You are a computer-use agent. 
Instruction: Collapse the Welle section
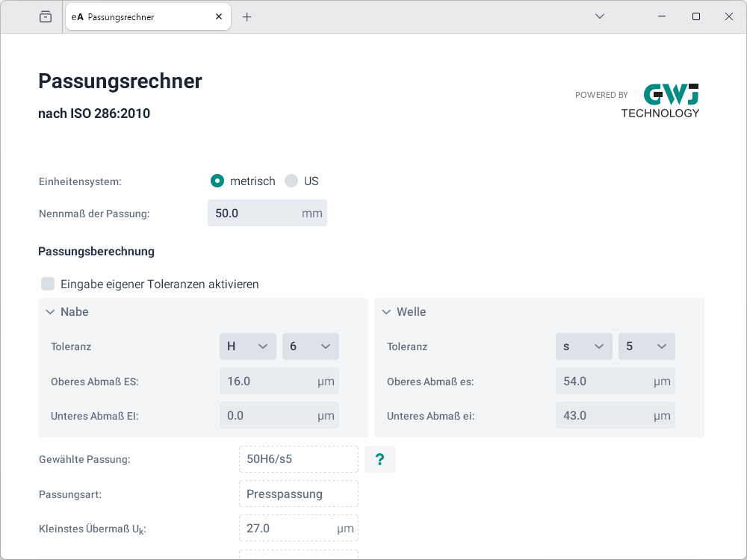point(386,312)
